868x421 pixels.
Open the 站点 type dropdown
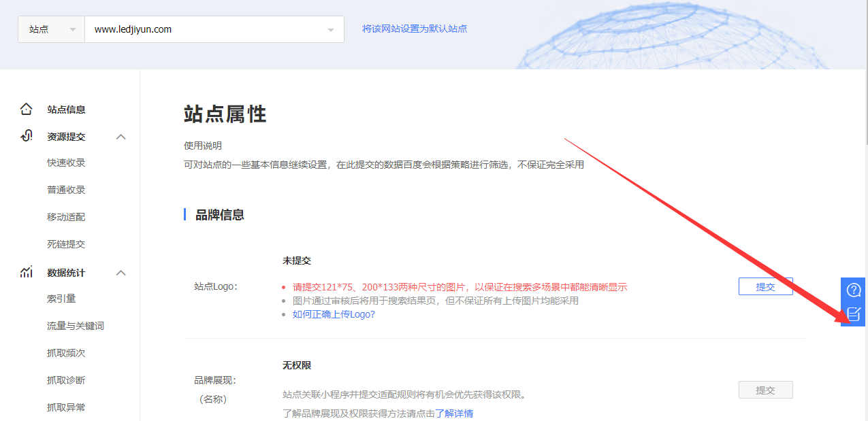pos(52,29)
